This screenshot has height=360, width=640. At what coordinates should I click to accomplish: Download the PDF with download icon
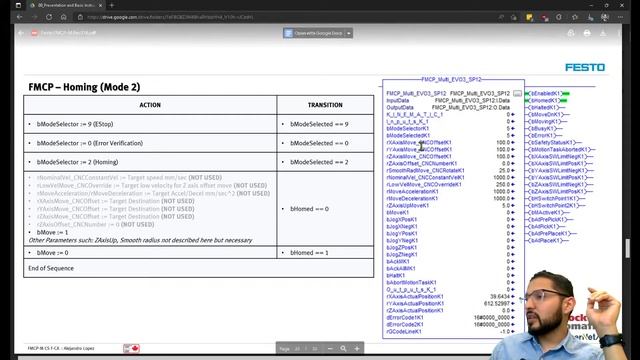pos(603,33)
